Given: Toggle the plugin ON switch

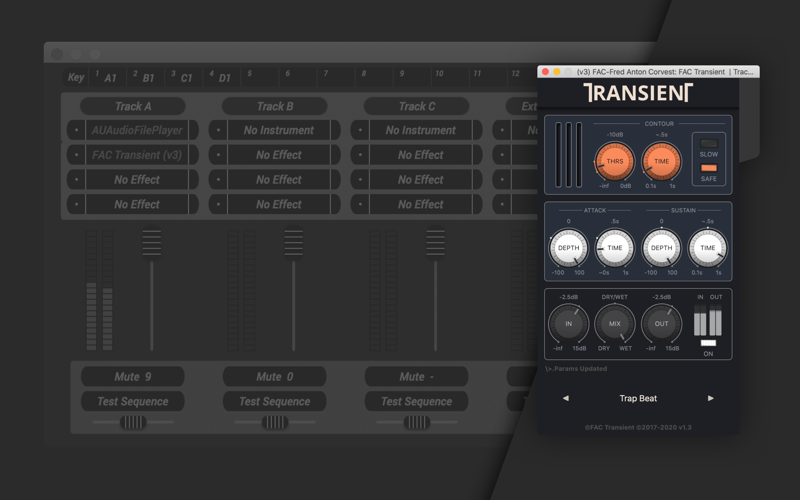Looking at the screenshot, I should point(708,343).
